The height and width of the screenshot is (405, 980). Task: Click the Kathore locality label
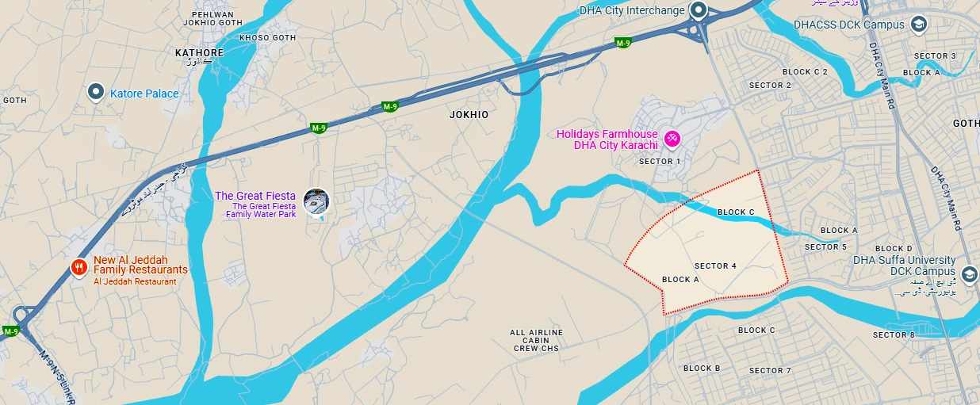199,53
